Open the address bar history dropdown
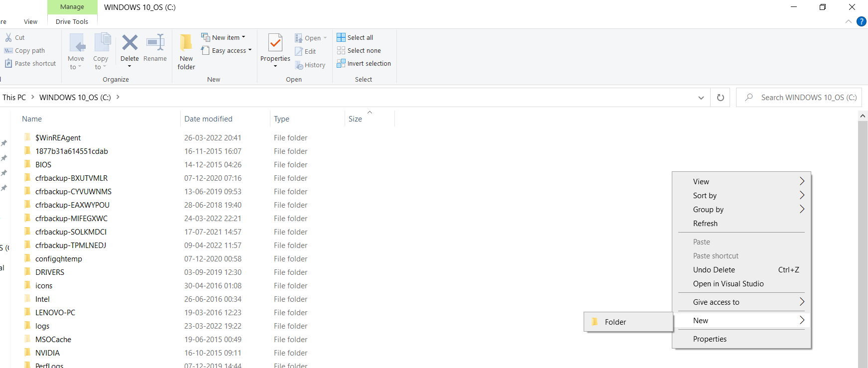This screenshot has height=368, width=868. (x=701, y=98)
